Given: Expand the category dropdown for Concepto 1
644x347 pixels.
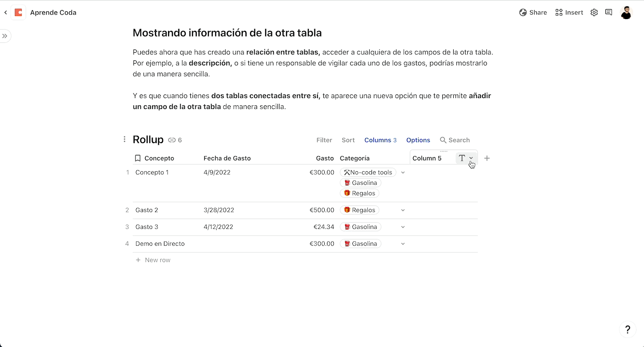Looking at the screenshot, I should tap(403, 173).
